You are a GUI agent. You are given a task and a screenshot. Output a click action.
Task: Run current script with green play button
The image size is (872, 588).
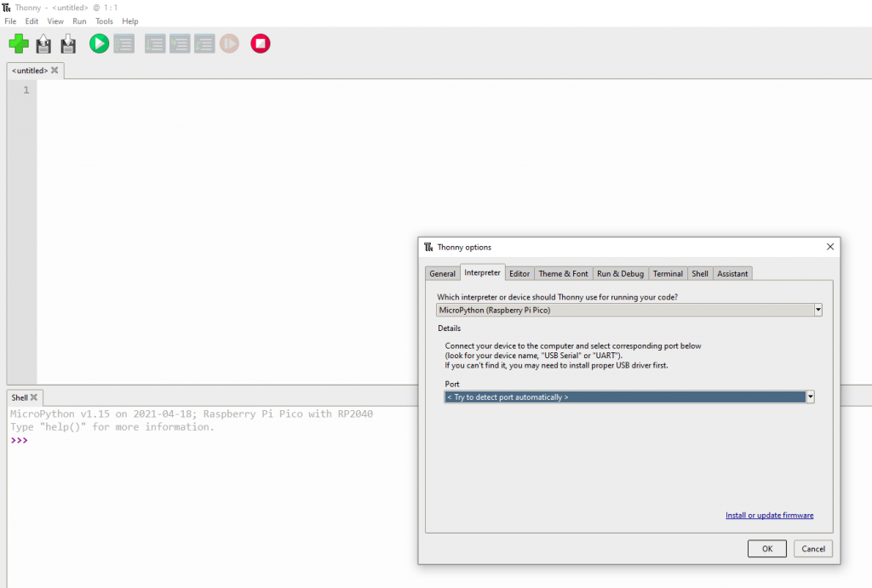pyautogui.click(x=99, y=43)
